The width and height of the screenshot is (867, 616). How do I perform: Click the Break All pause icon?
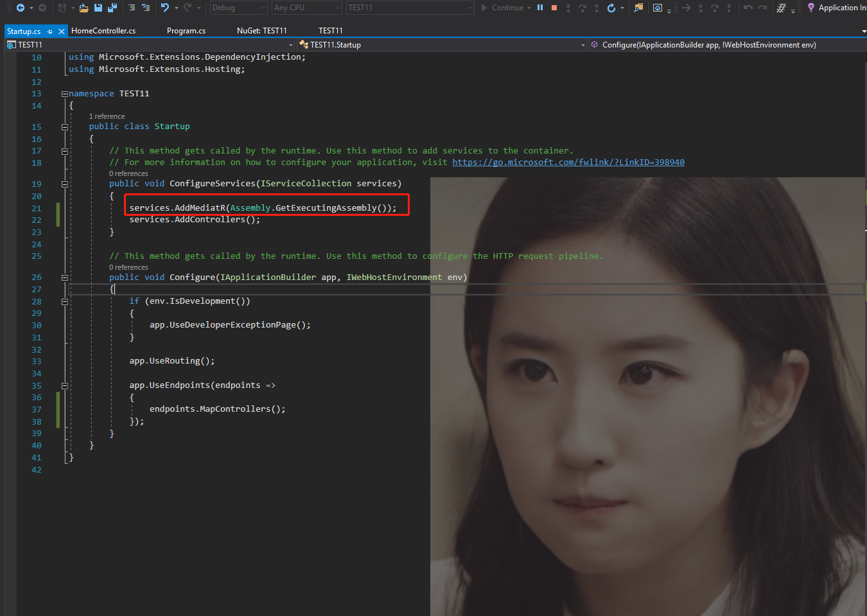pos(539,8)
